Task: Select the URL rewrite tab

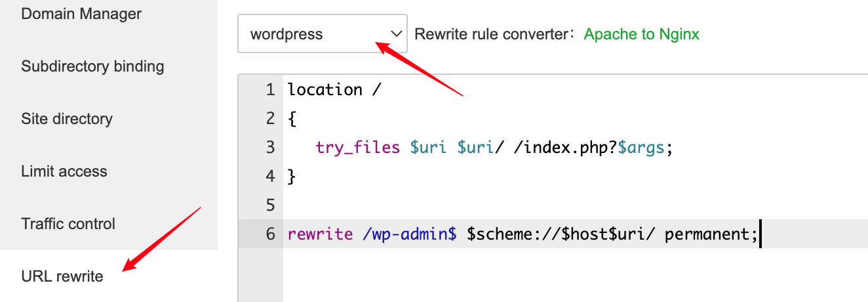Action: [x=62, y=276]
